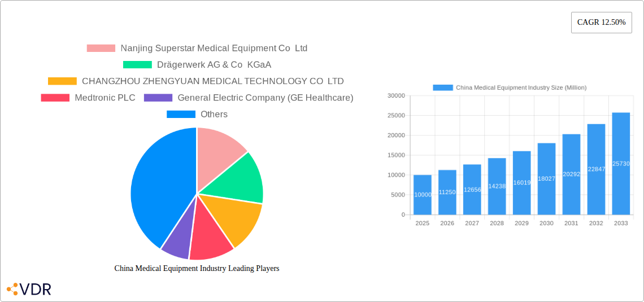Viewport: 644px width, 302px height.
Task: Click the Medtronic PLC red legend swatch
Action: click(x=55, y=98)
